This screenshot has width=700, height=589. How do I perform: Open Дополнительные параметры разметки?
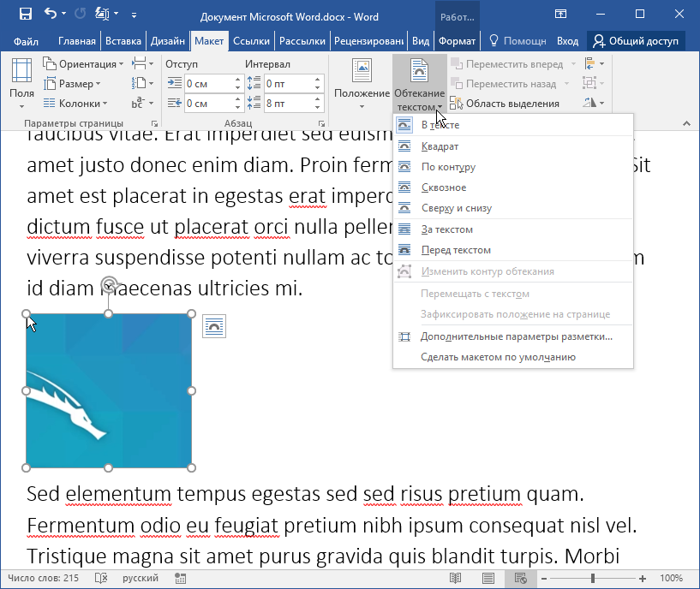(x=513, y=336)
